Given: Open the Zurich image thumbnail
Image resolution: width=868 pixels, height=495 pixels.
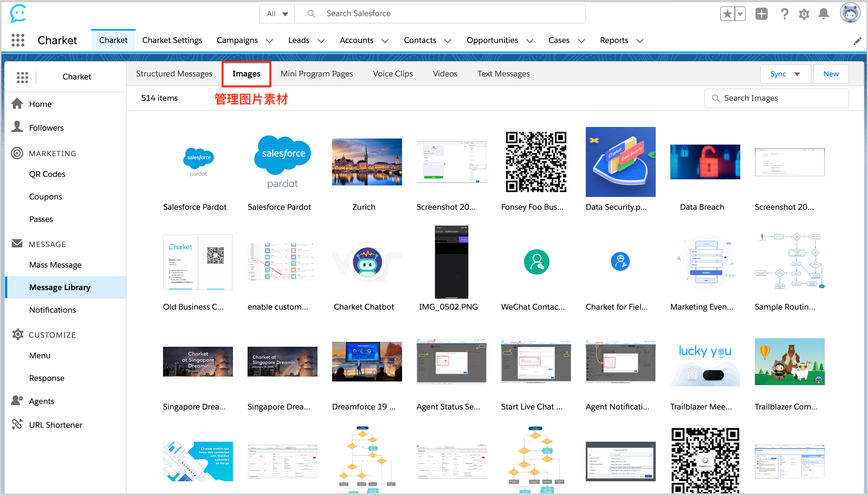Looking at the screenshot, I should coord(367,162).
